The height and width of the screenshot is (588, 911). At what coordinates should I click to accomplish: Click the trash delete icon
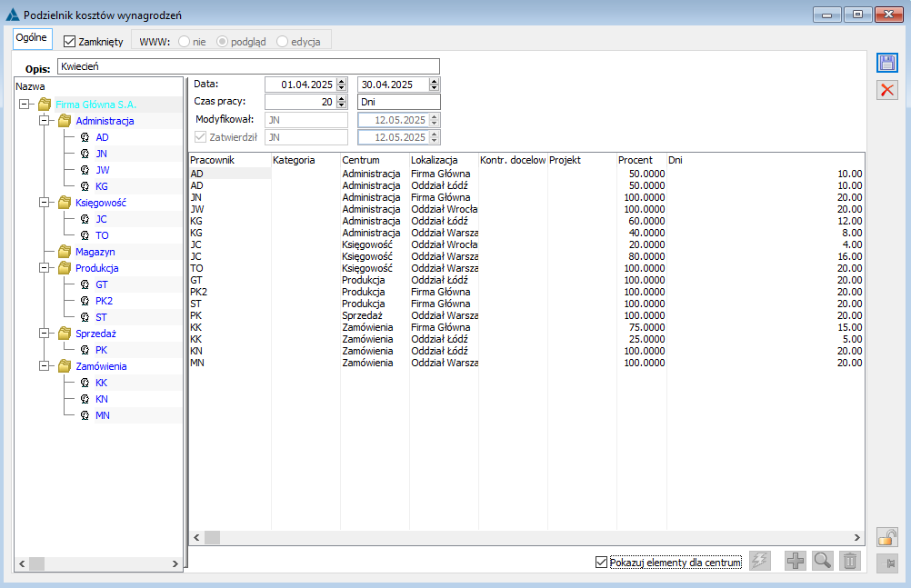pyautogui.click(x=850, y=561)
